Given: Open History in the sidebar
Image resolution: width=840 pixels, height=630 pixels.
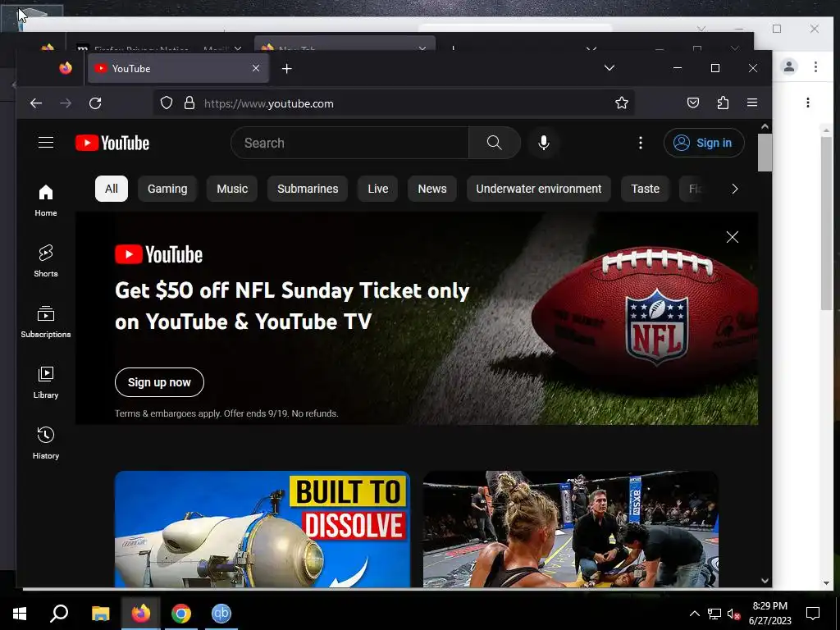Looking at the screenshot, I should (x=46, y=443).
